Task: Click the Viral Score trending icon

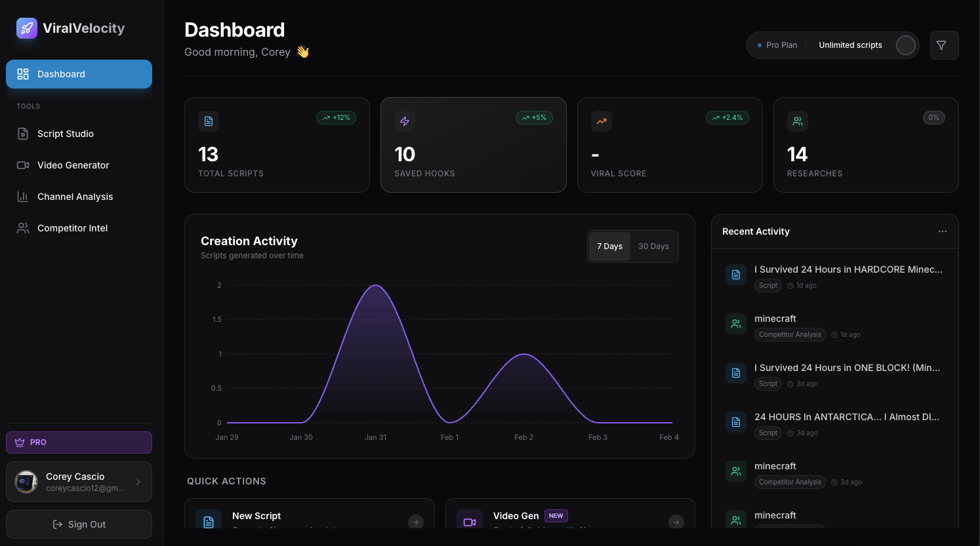Action: tap(601, 121)
